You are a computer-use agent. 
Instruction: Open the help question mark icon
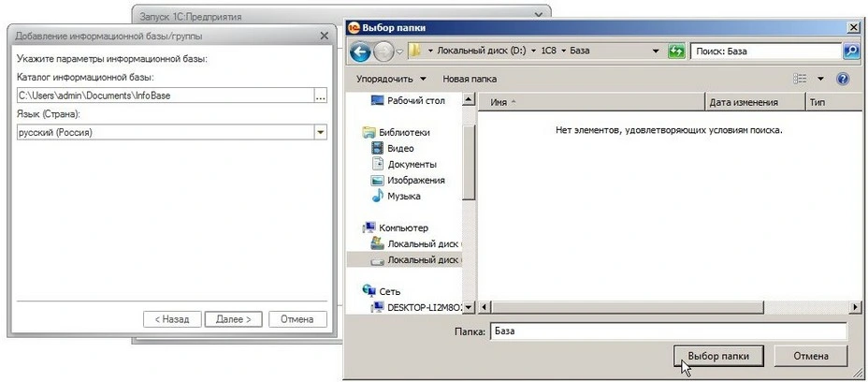coord(842,79)
